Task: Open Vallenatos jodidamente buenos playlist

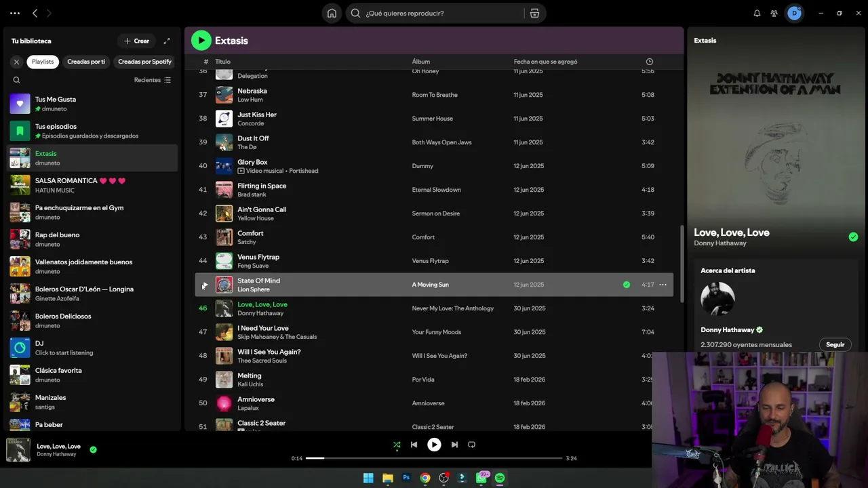Action: (x=92, y=266)
